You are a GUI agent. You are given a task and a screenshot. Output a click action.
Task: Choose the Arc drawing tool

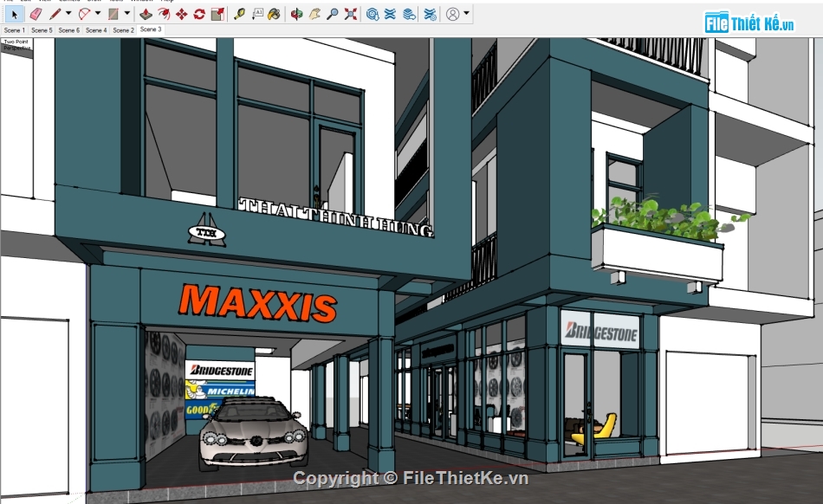pos(85,14)
